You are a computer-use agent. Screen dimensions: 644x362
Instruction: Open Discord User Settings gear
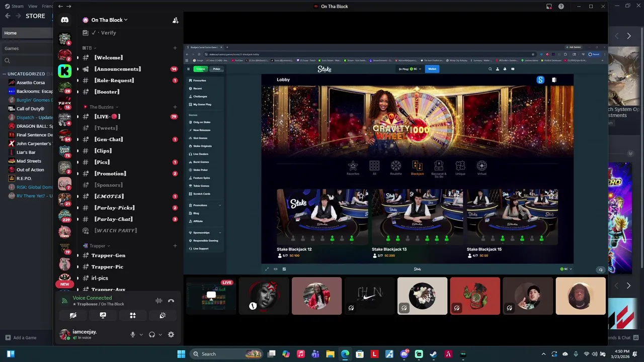pos(171,334)
